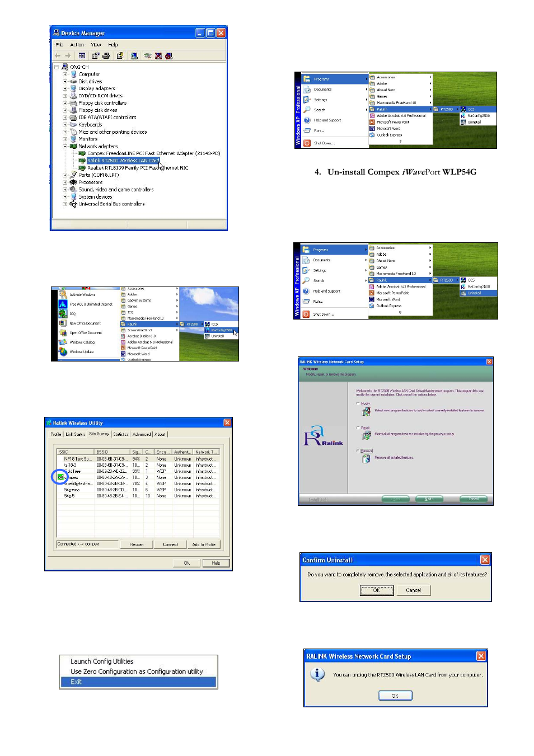
Task: Toggle the show/hide console tree toolbar icon
Action: click(82, 56)
